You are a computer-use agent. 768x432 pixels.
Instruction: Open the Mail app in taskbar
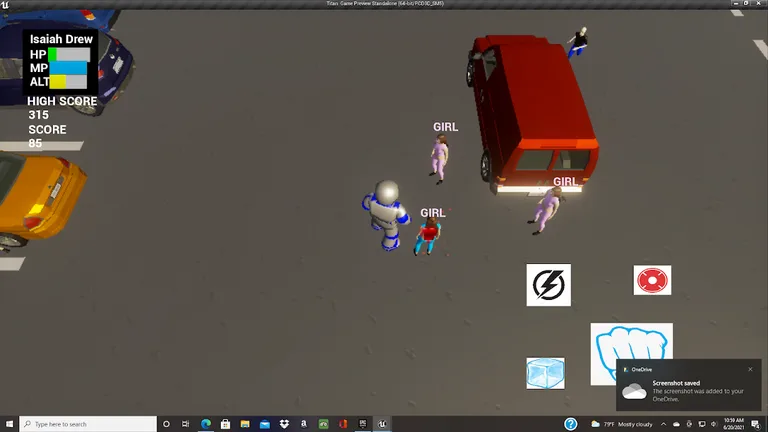pyautogui.click(x=265, y=424)
